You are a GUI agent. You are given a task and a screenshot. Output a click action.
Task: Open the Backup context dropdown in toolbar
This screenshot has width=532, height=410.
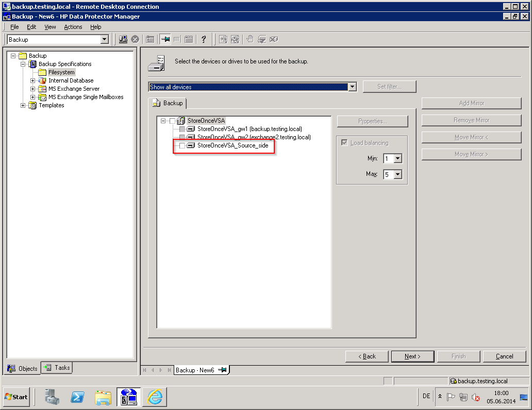point(105,39)
